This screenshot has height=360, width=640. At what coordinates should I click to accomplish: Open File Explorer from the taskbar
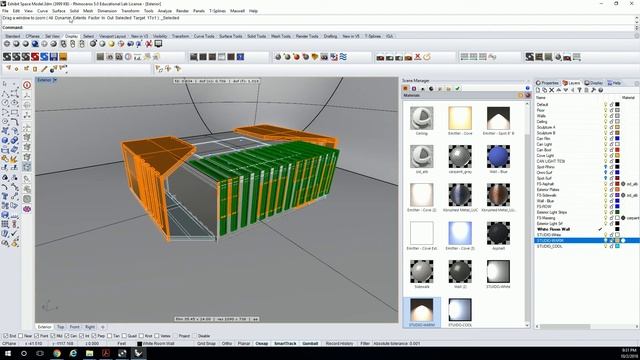click(89, 353)
